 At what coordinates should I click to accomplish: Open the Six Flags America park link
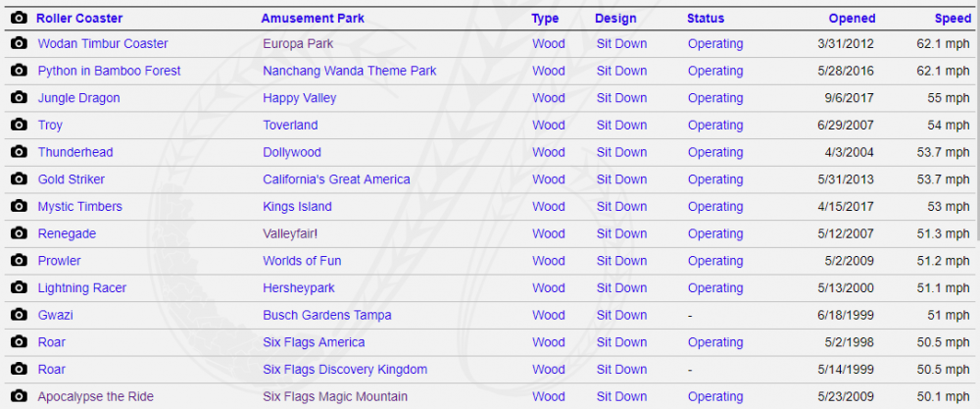tap(314, 342)
